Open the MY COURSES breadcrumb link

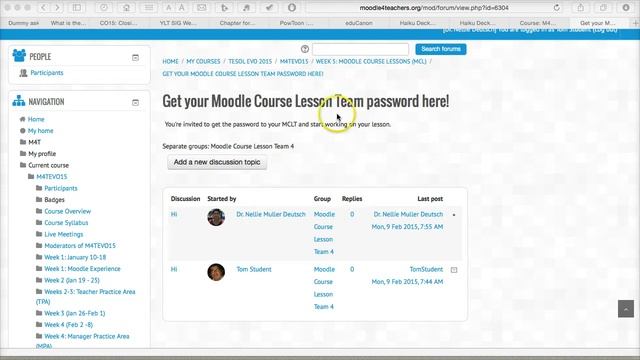203,61
